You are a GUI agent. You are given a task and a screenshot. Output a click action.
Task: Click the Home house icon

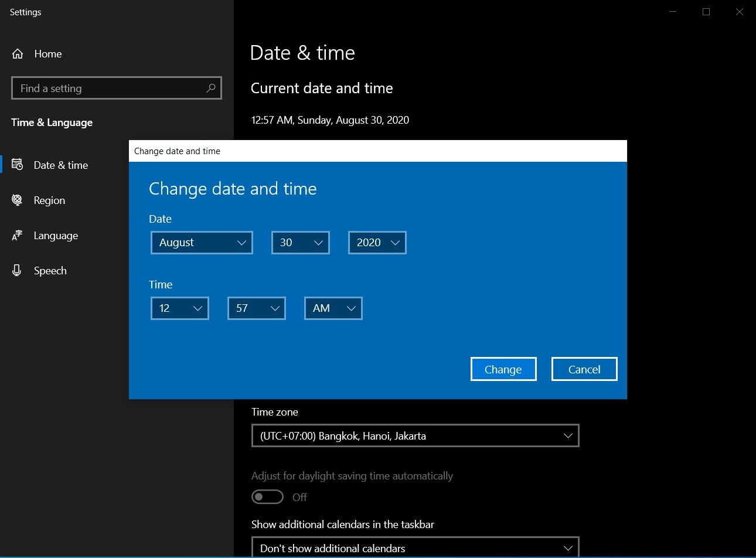pos(18,54)
